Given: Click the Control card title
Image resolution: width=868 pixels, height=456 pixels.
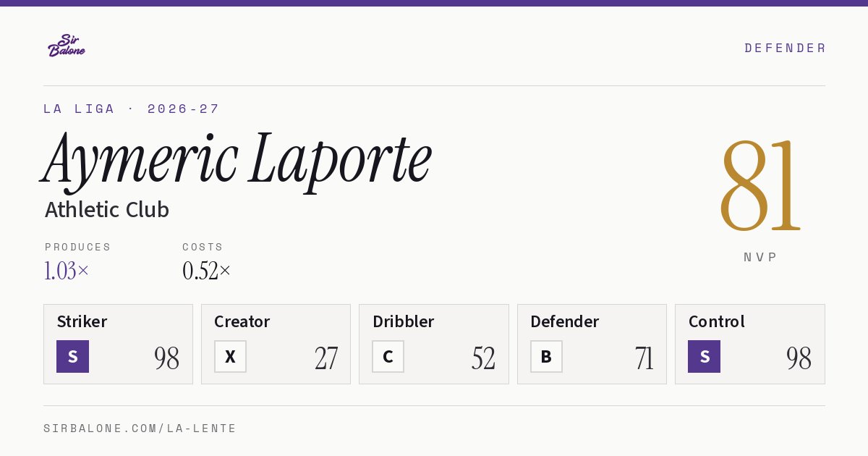Looking at the screenshot, I should 716,321.
